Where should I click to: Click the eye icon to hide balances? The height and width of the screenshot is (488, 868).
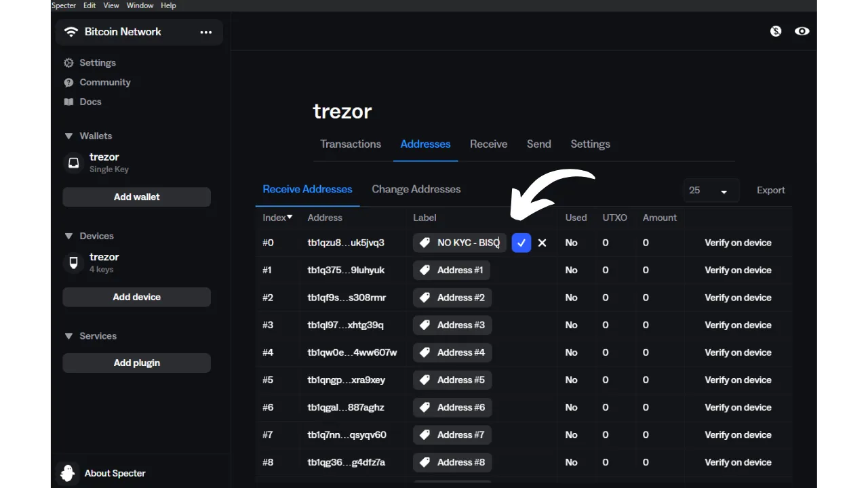click(x=802, y=31)
